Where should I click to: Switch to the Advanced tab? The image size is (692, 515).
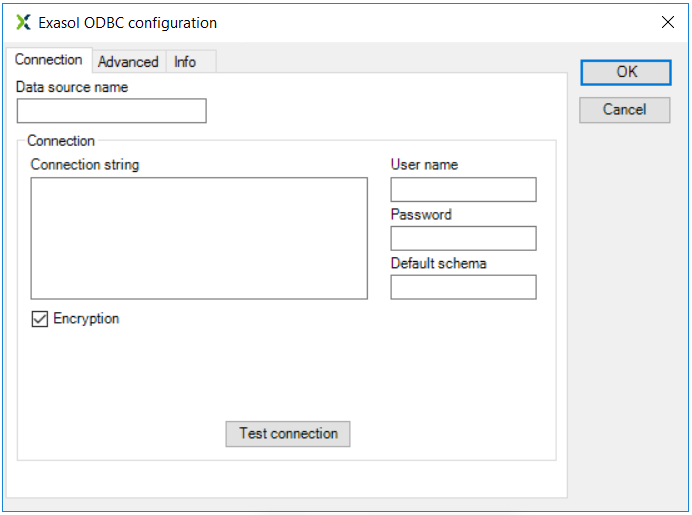click(128, 62)
